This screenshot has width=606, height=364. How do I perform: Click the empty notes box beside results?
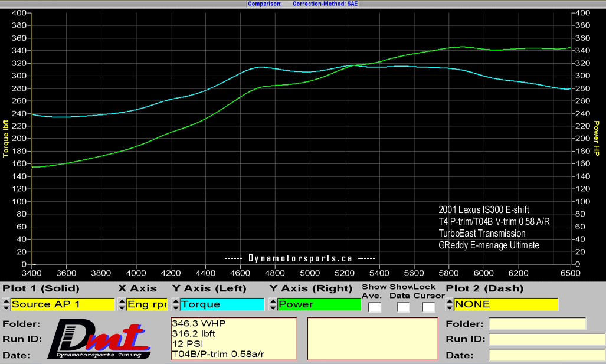[372, 339]
